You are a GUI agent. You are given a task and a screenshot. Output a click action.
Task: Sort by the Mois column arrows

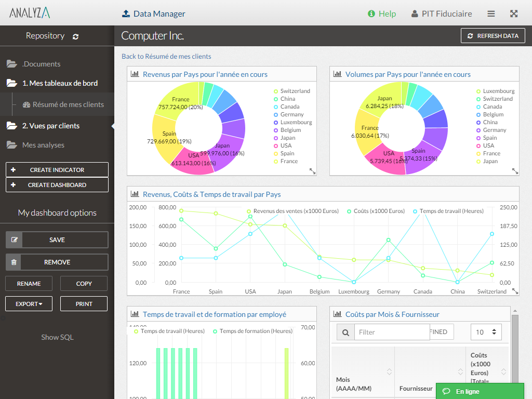(389, 371)
